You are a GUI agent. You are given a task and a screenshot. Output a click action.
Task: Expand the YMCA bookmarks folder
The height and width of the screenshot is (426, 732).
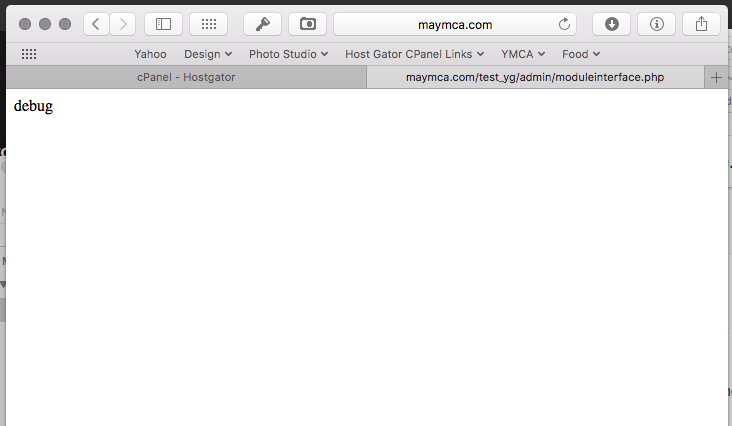(523, 54)
